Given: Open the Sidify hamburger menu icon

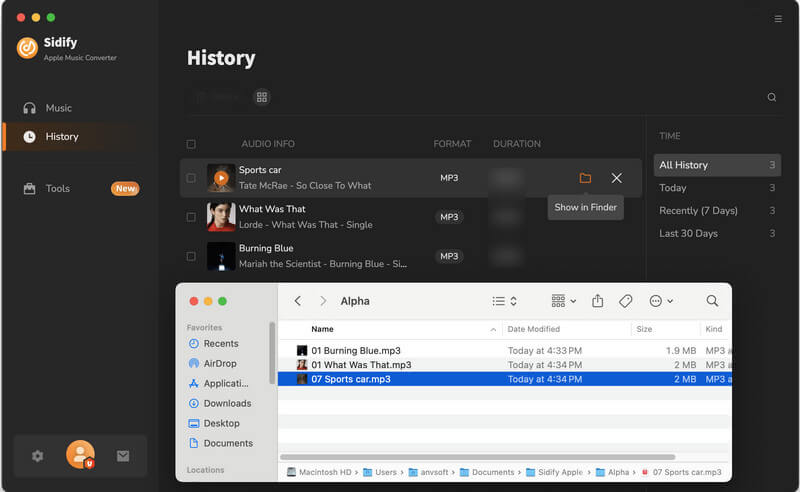Looking at the screenshot, I should pyautogui.click(x=778, y=19).
